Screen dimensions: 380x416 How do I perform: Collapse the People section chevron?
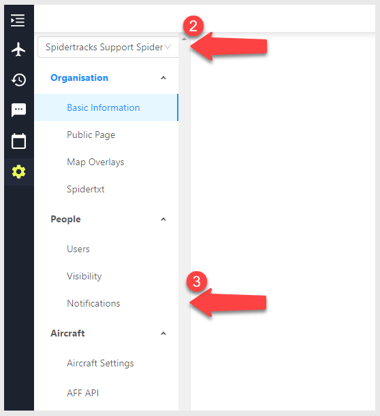coord(163,219)
